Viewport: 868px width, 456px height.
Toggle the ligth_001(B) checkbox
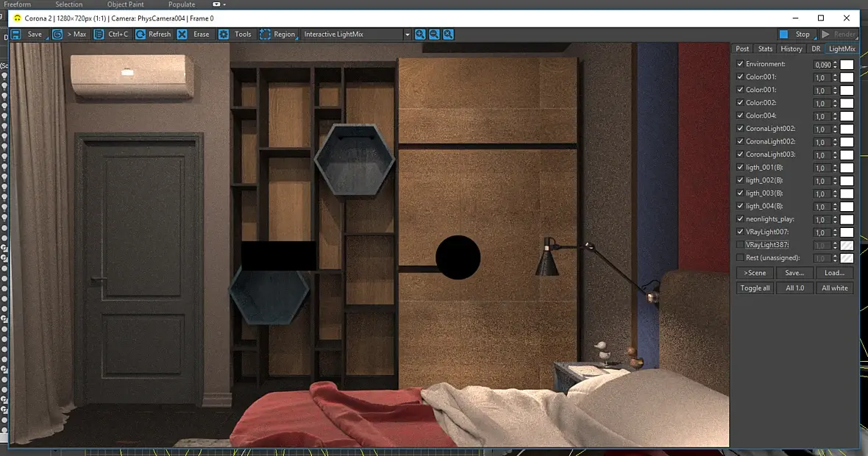tap(740, 167)
